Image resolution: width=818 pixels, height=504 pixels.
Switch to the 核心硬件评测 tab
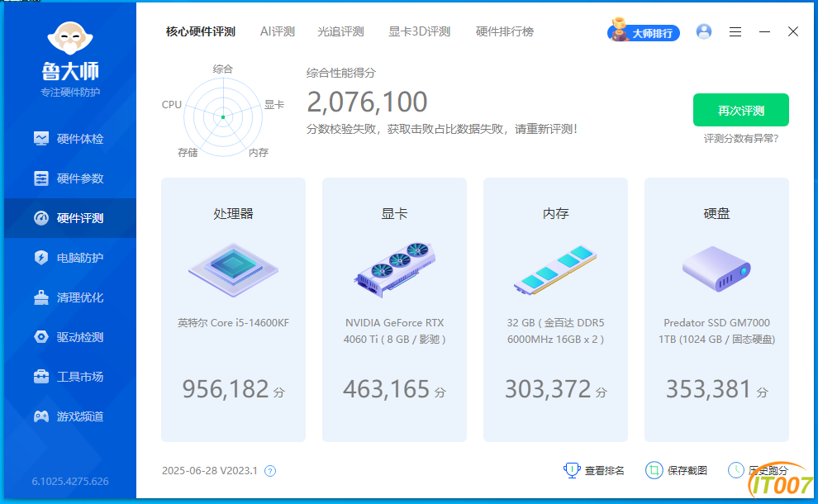[x=200, y=32]
